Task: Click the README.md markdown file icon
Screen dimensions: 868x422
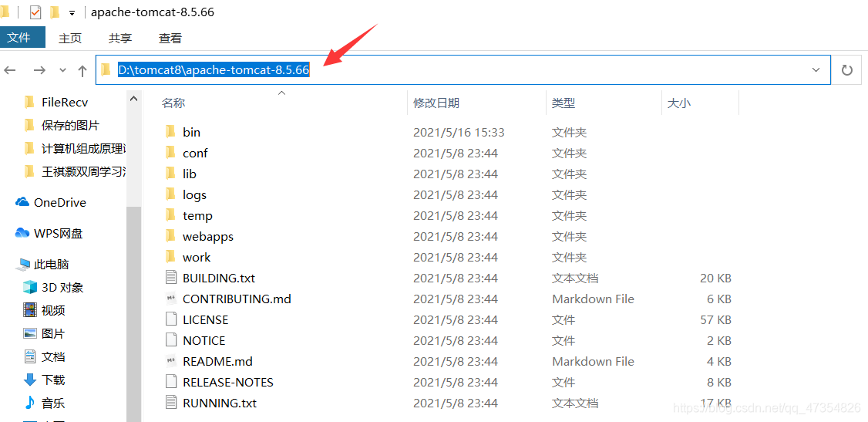Action: [x=171, y=362]
